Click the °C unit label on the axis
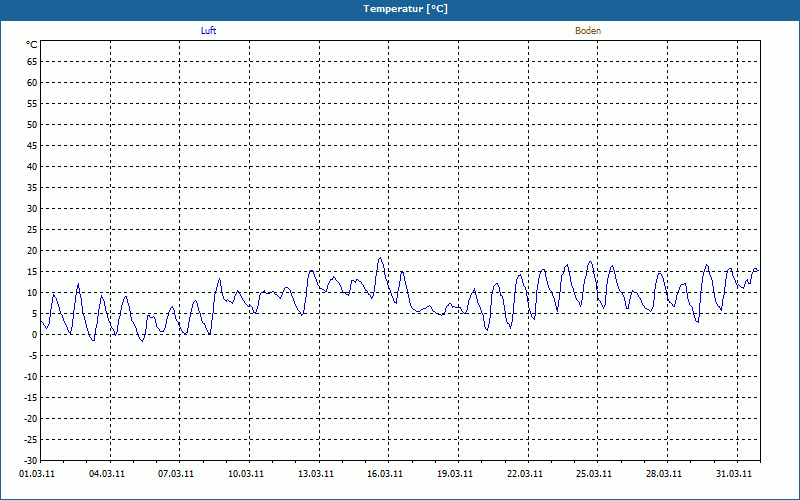The width and height of the screenshot is (800, 500). tap(32, 45)
